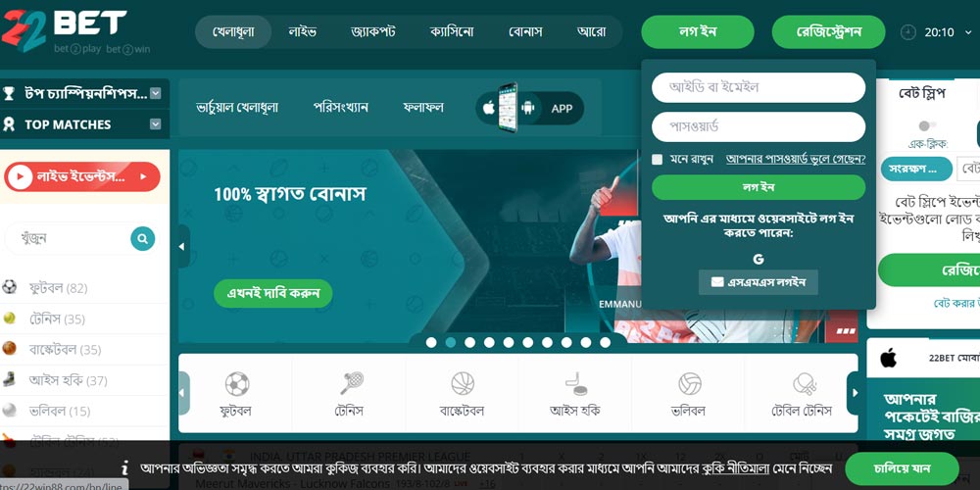Screen dimensions: 980x490
Task: Switch to the লাইভ tab in navigation
Action: 303,32
